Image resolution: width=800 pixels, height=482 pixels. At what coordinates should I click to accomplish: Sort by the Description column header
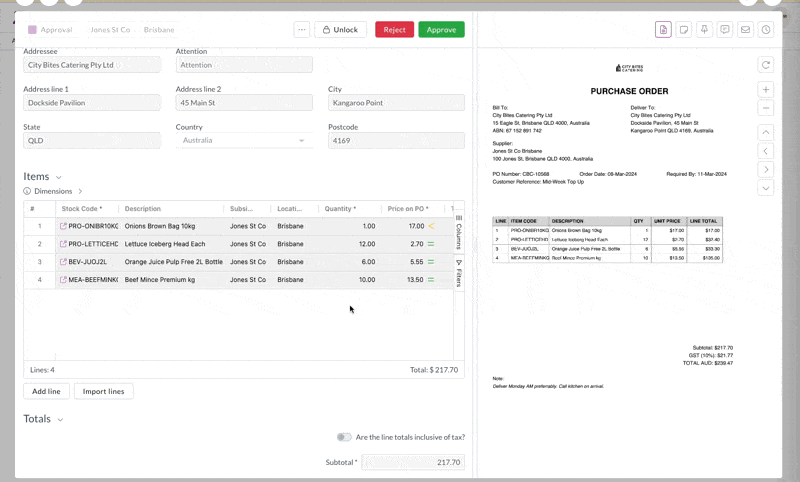pos(142,209)
